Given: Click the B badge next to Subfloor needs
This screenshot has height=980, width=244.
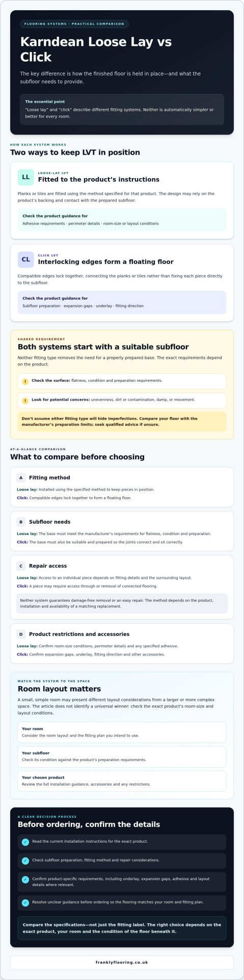Looking at the screenshot, I should (21, 522).
